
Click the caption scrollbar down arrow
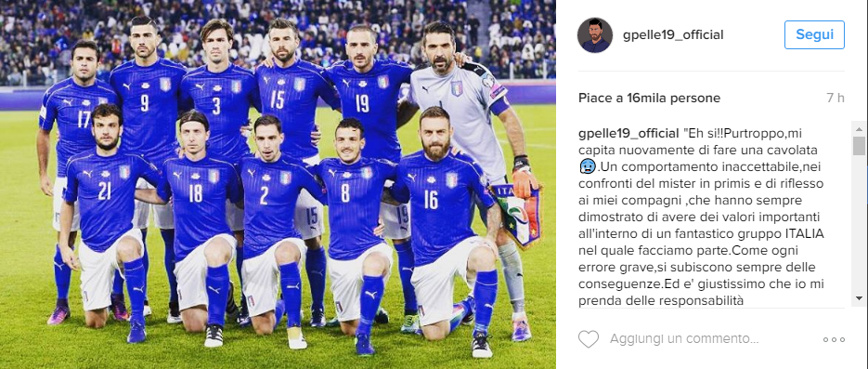pos(859,298)
